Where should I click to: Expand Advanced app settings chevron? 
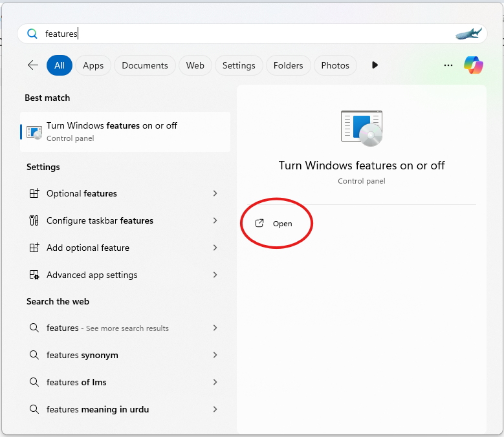point(215,275)
